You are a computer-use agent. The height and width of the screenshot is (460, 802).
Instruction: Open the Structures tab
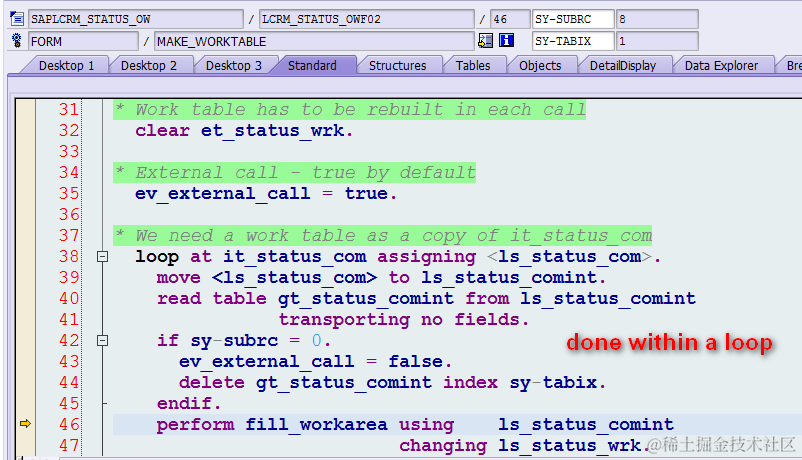click(x=397, y=65)
